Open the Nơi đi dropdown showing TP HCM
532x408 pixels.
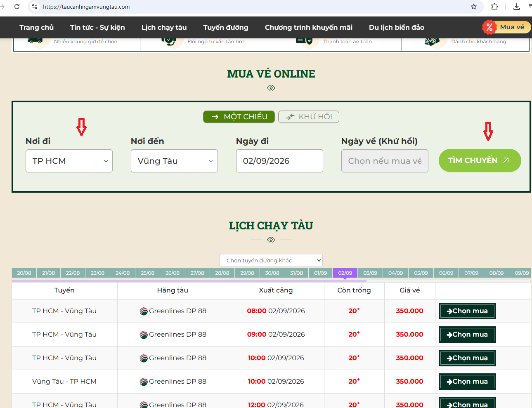coord(69,161)
